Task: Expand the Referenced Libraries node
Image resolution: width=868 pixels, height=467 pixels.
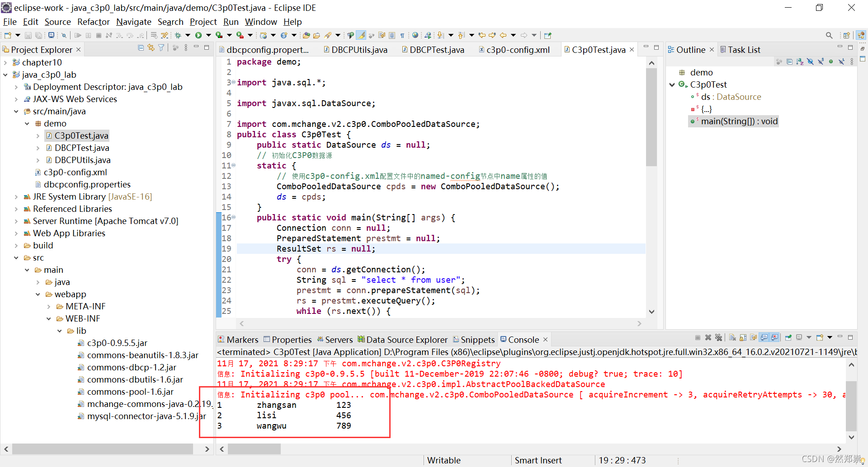Action: (x=16, y=209)
